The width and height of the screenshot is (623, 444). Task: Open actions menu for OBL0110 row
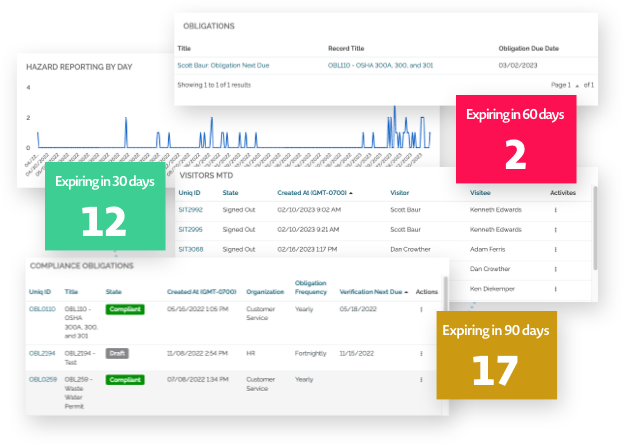[422, 310]
